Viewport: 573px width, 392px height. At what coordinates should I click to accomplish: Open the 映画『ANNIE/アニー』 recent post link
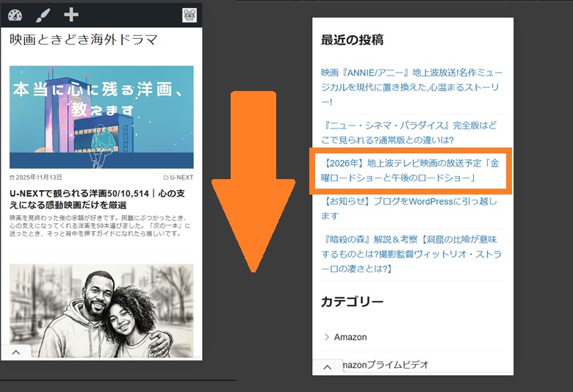click(x=412, y=87)
